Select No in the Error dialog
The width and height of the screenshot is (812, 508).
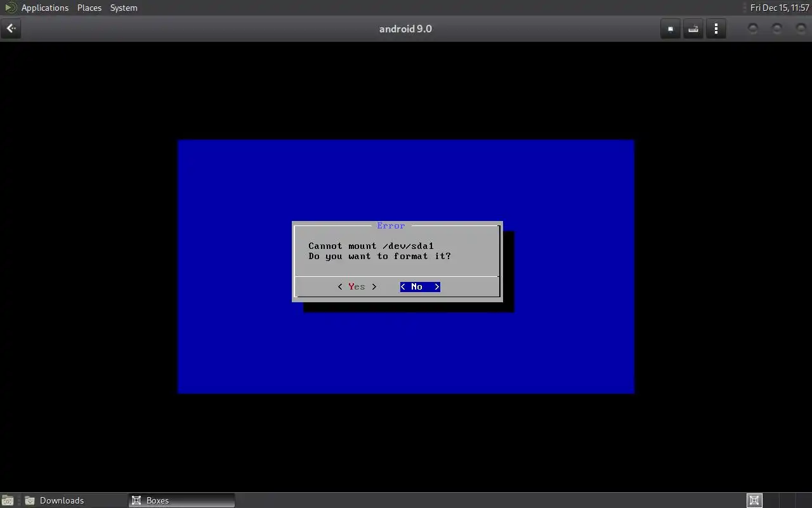pos(420,287)
